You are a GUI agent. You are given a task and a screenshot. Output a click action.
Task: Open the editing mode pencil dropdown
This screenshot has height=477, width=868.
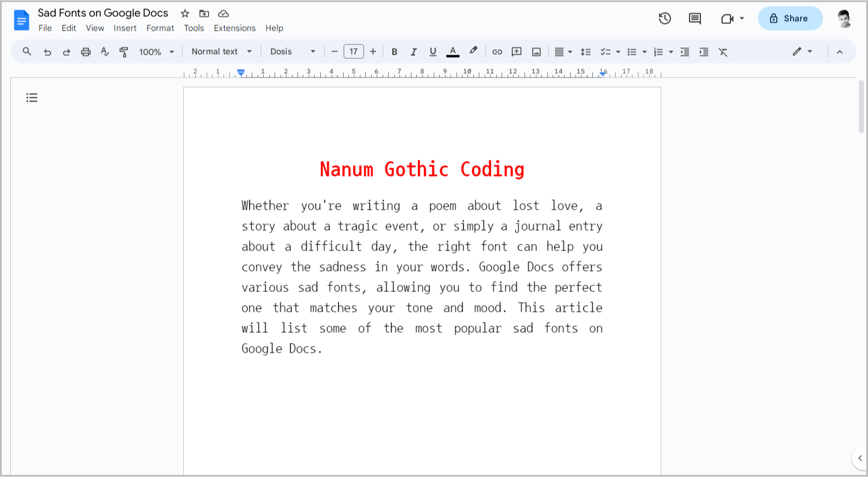click(803, 52)
